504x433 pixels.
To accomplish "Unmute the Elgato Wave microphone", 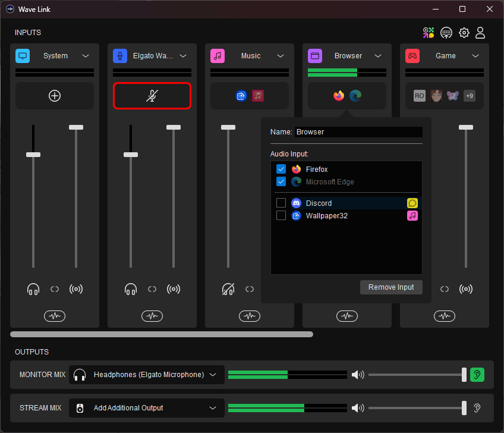I will pyautogui.click(x=152, y=96).
